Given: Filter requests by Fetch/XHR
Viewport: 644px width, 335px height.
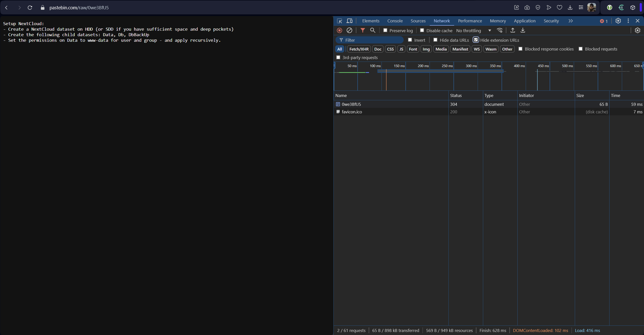Looking at the screenshot, I should tap(359, 49).
